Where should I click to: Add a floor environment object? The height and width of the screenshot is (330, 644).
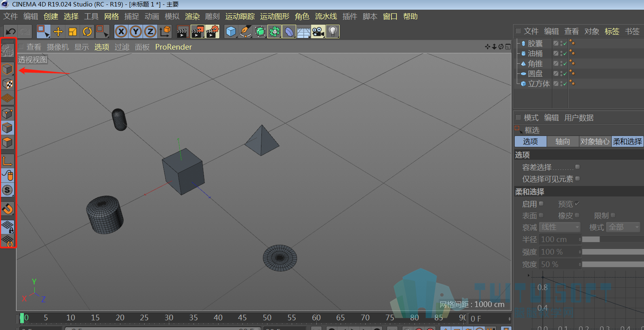click(x=303, y=31)
